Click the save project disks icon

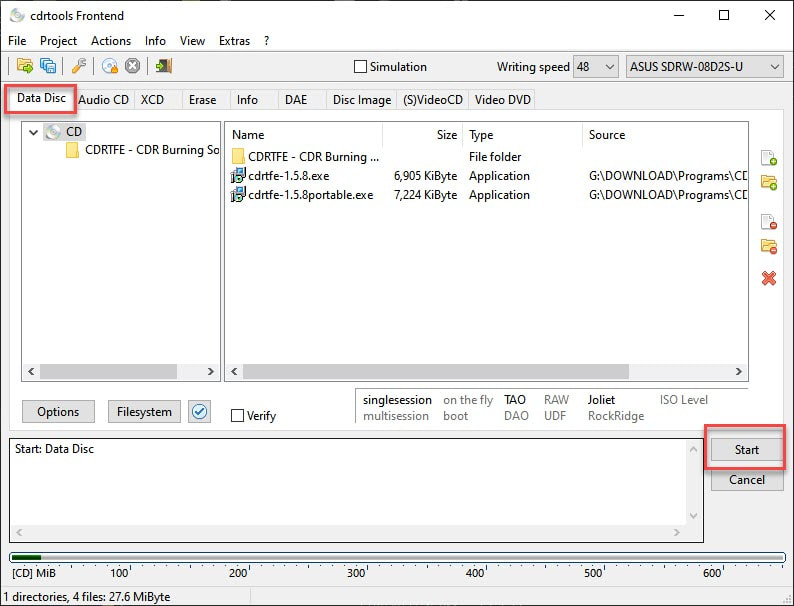tap(48, 66)
